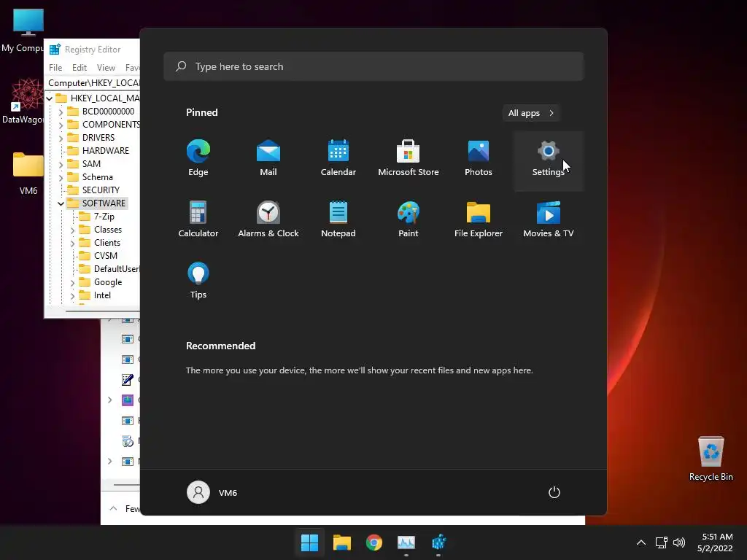Launch the Calculator app
This screenshot has width=747, height=560.
(198, 219)
